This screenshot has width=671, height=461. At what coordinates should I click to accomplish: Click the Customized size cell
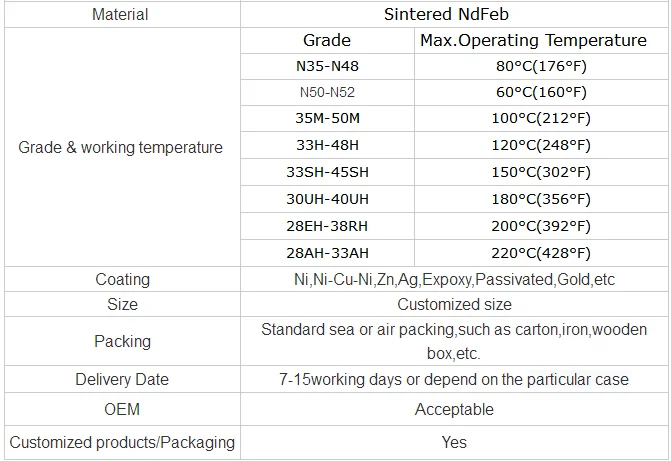454,304
